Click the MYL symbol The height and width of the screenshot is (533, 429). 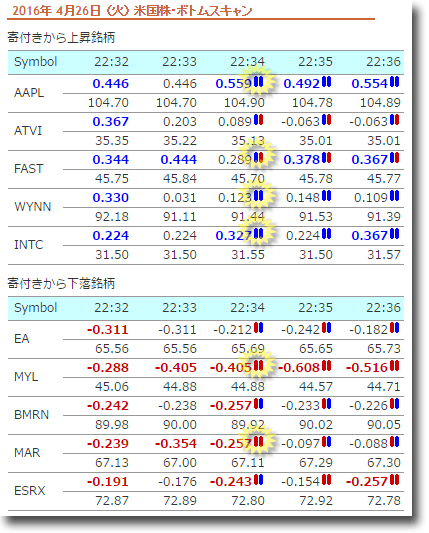coord(26,377)
